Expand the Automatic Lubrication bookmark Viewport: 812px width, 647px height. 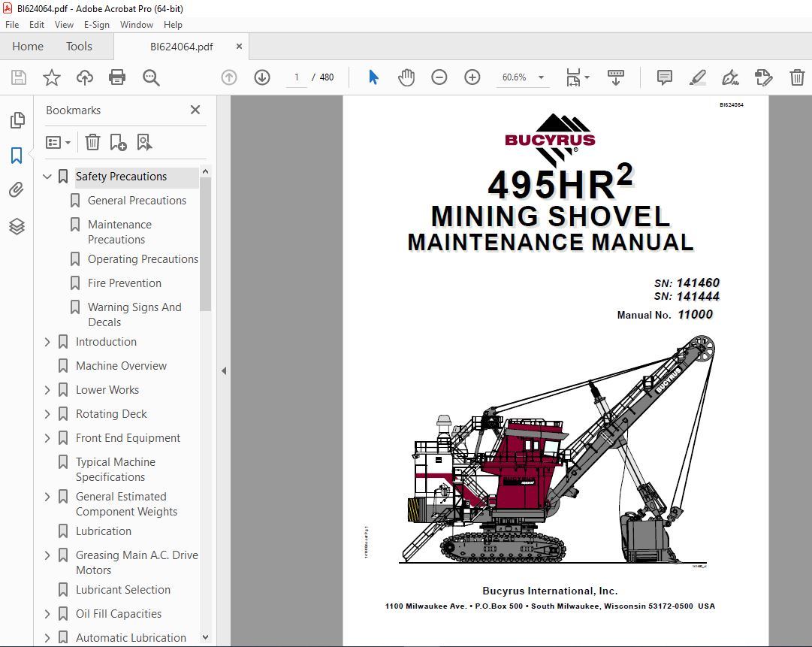pos(47,638)
